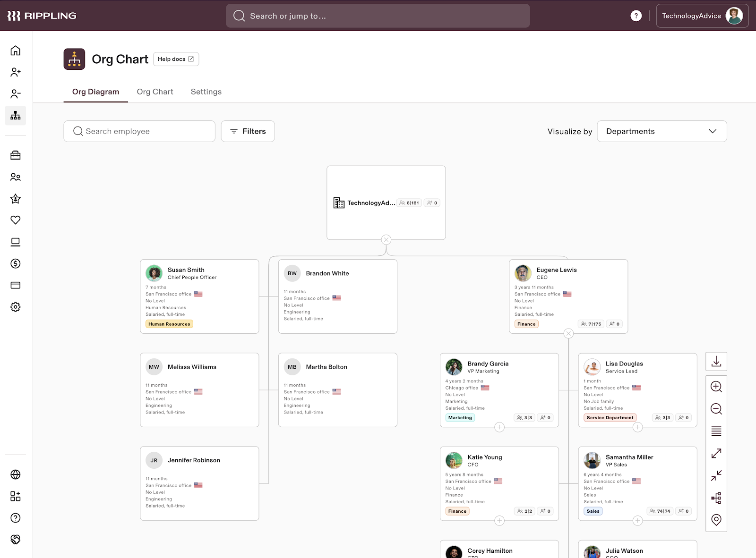Expand diagram to full screen arrows
This screenshot has width=756, height=558.
[x=716, y=453]
